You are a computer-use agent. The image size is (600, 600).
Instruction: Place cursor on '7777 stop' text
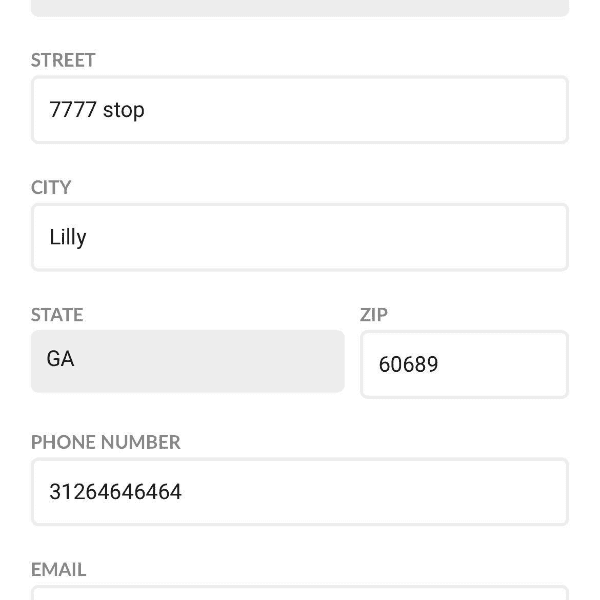97,110
